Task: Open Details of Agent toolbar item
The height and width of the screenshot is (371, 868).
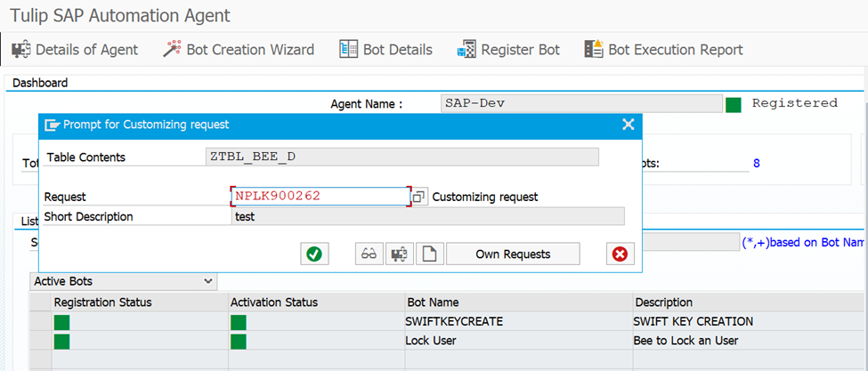Action: pos(75,50)
